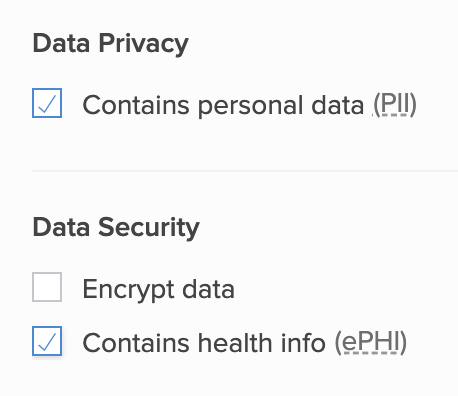This screenshot has height=396, width=458.
Task: Enable the Encrypt data checkbox
Action: [47, 287]
